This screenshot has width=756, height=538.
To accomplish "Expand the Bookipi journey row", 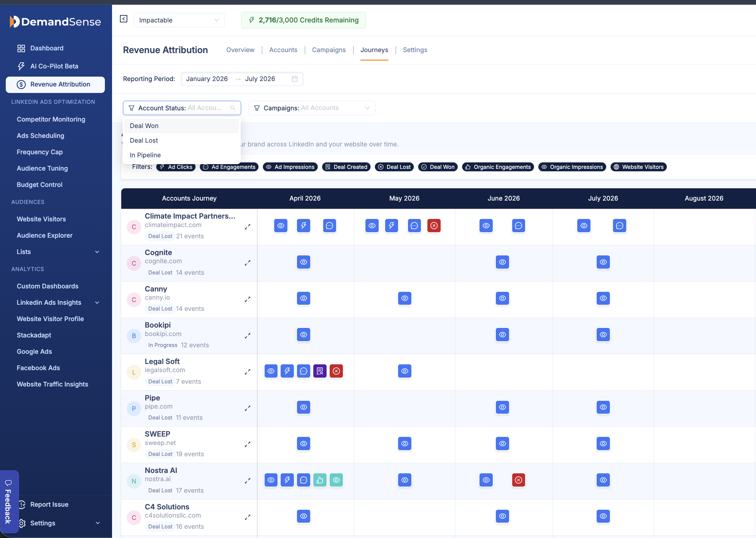I will pos(248,336).
